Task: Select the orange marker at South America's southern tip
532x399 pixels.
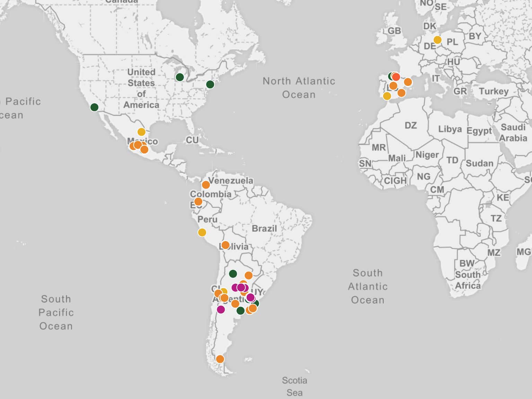Action: [220, 359]
